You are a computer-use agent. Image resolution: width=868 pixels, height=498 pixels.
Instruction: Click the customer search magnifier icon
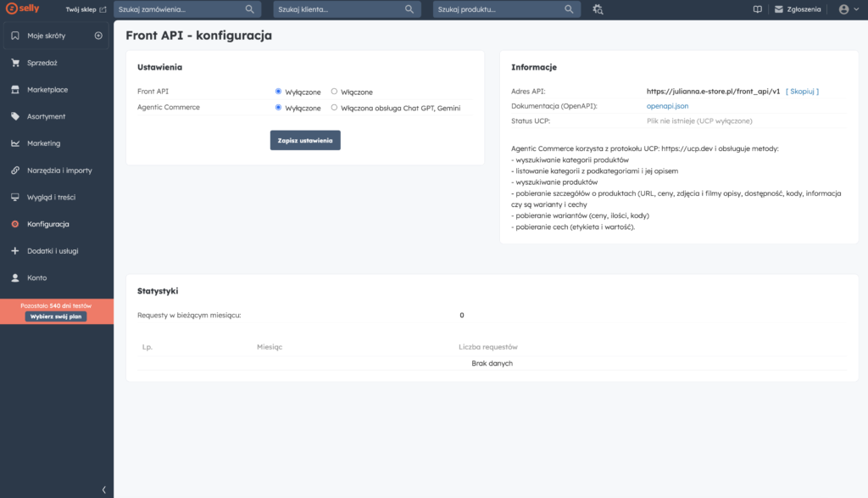coord(409,9)
